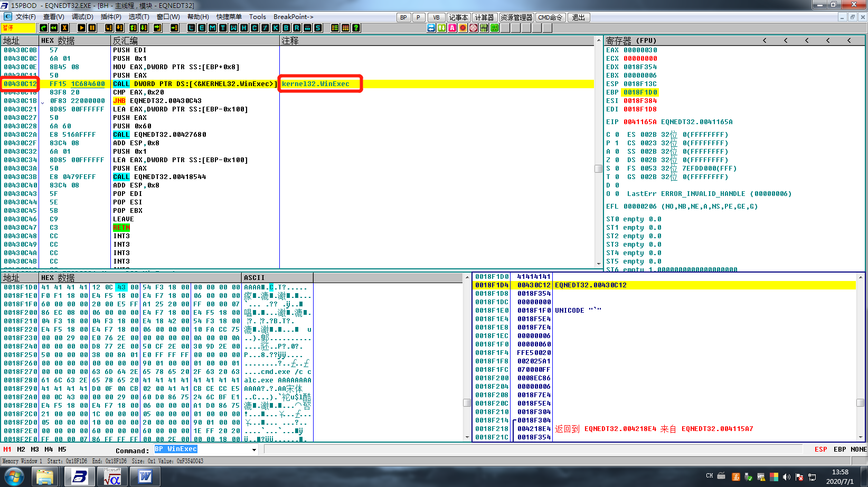Click the 记事本 button
Screen dimensions: 868x487
pos(458,17)
